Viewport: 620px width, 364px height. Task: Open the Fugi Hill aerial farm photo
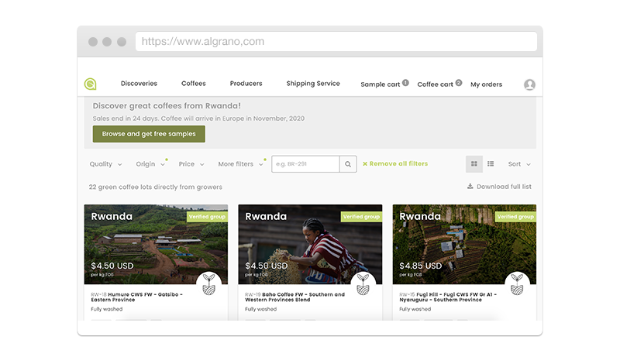[464, 244]
